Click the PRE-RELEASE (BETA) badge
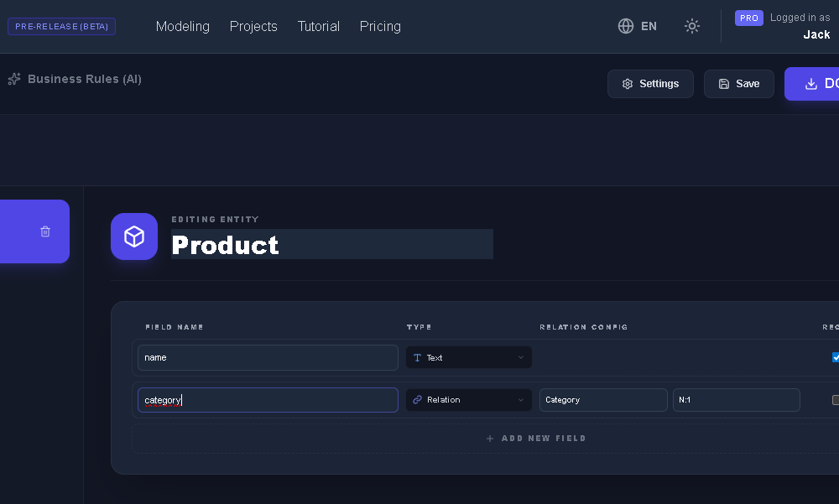 61,26
